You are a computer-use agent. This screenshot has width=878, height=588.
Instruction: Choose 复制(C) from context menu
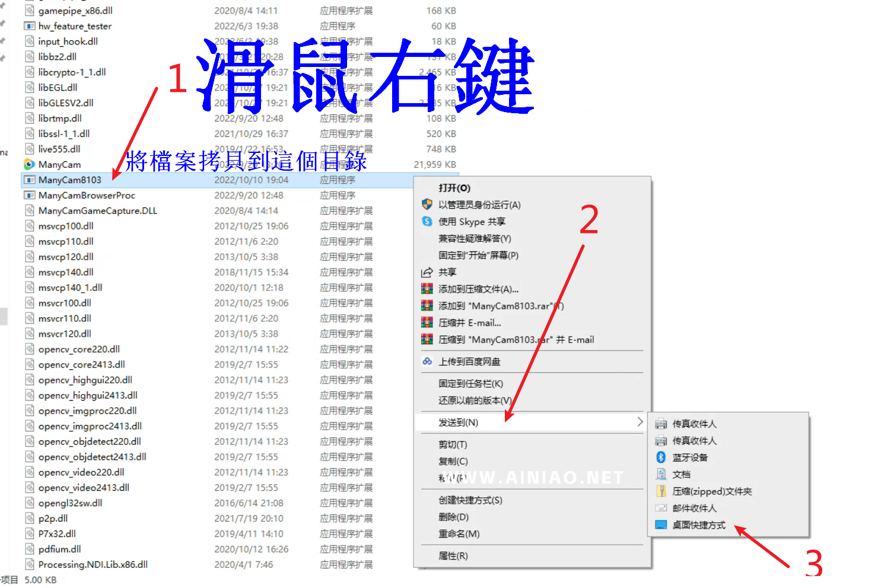(x=453, y=461)
